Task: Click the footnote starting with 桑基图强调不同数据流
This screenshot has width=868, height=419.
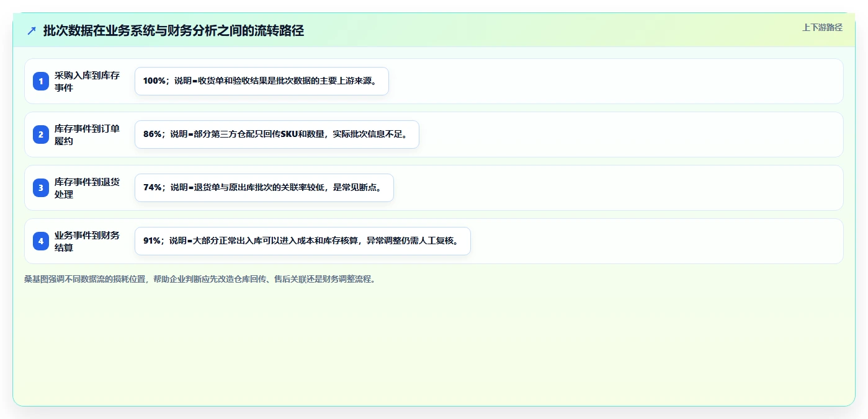Action: (200, 279)
